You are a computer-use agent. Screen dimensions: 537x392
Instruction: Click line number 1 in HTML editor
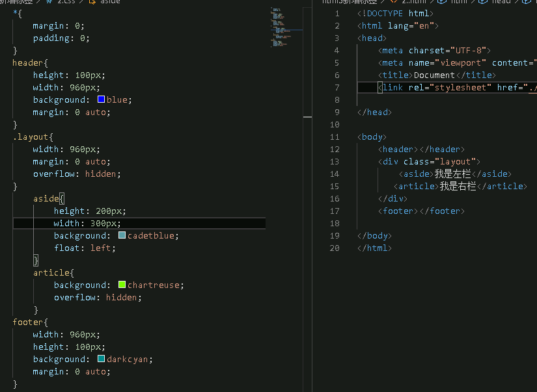click(337, 14)
